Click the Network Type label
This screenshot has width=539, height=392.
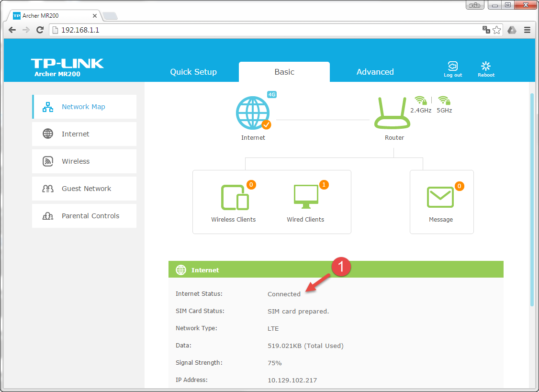196,328
